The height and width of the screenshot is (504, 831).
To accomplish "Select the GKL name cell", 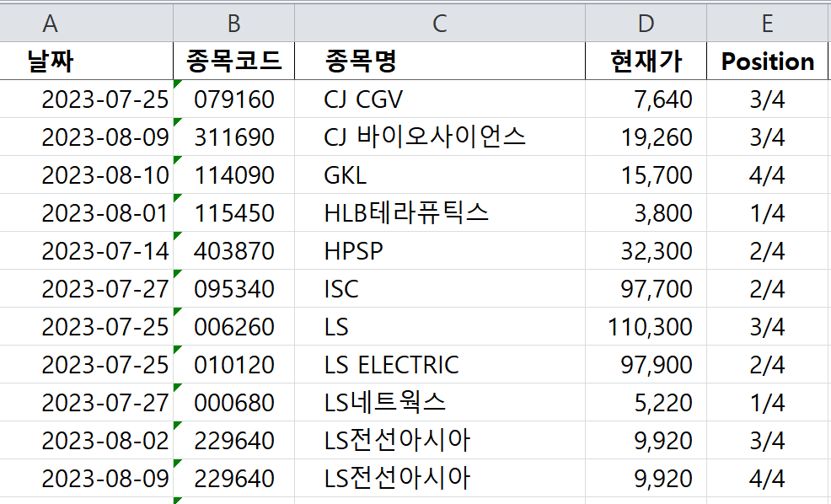I will (439, 175).
